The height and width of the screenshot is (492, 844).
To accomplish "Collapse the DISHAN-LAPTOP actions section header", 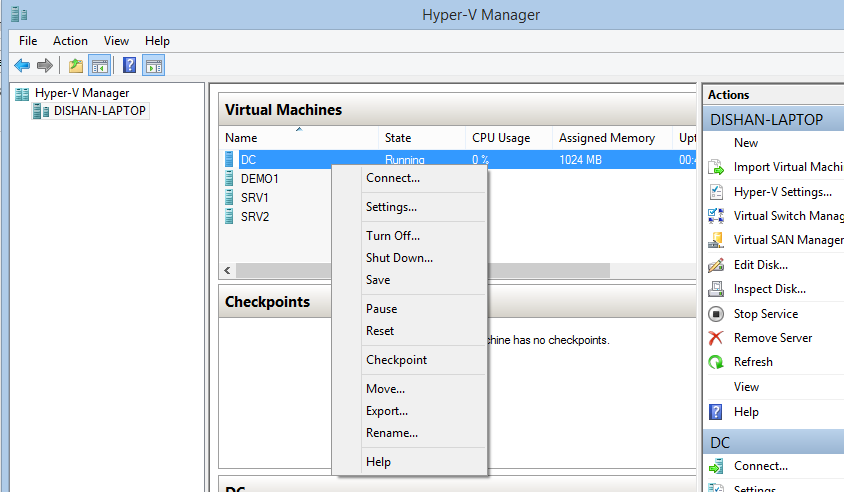I will pyautogui.click(x=774, y=120).
